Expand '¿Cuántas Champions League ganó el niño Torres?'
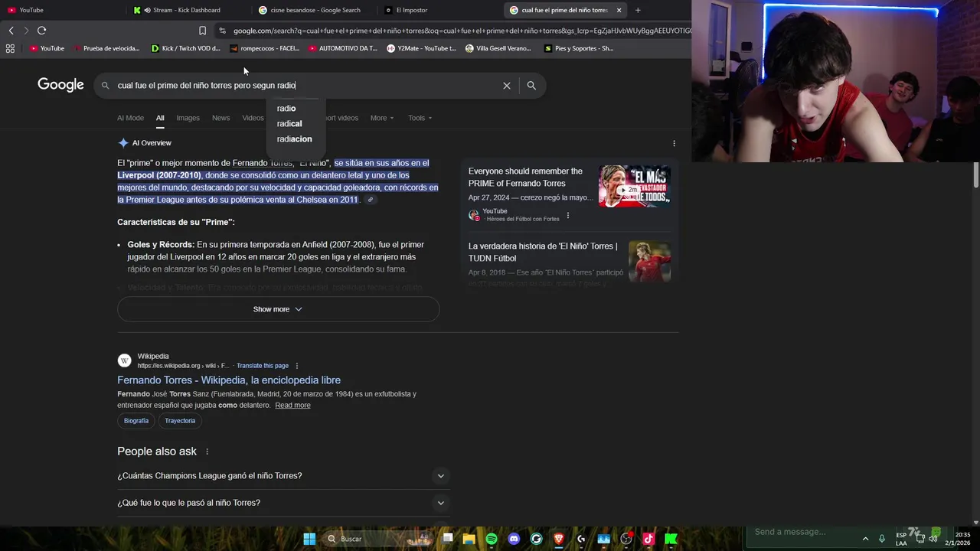This screenshot has height=551, width=980. click(x=282, y=476)
